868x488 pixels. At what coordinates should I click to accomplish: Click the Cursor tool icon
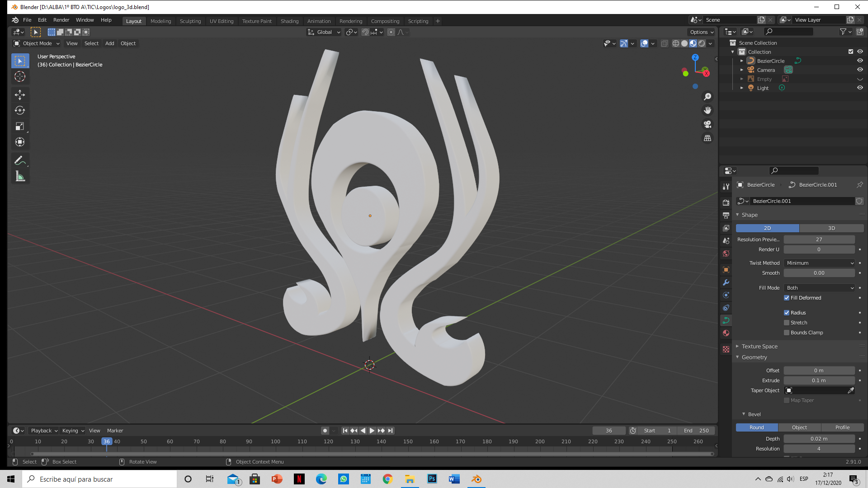coord(20,76)
